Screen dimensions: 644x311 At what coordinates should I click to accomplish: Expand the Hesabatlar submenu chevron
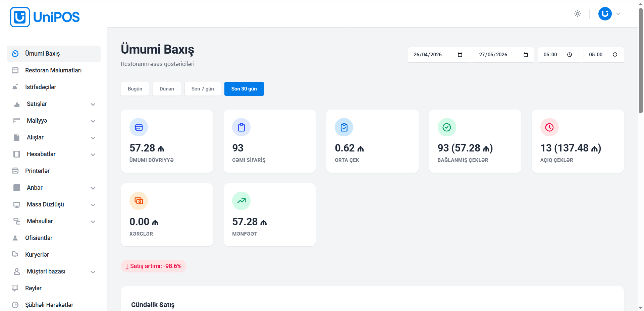point(93,154)
